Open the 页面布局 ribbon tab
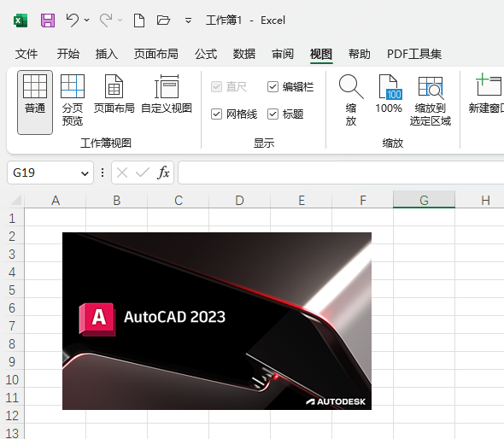This screenshot has height=439, width=504. point(155,54)
